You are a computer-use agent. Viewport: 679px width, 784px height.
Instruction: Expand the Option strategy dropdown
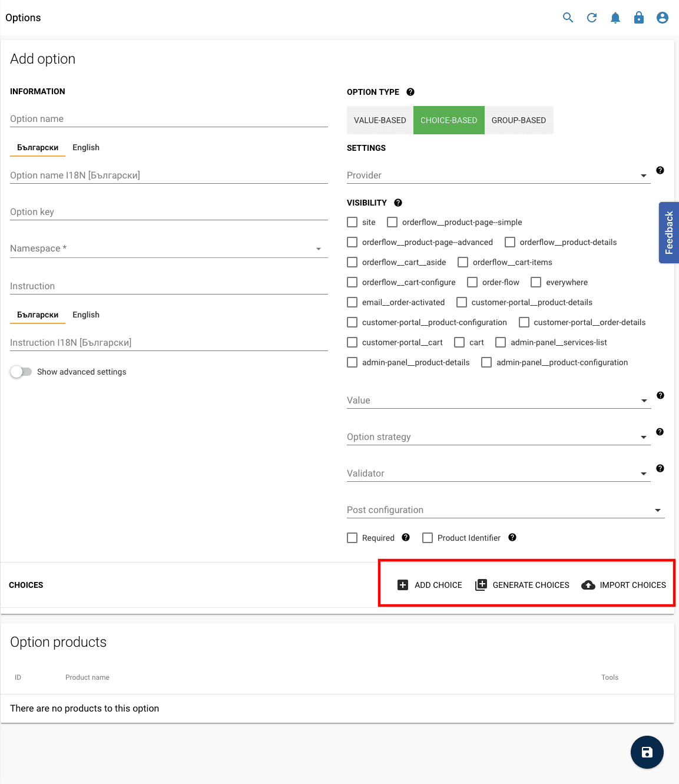click(643, 437)
